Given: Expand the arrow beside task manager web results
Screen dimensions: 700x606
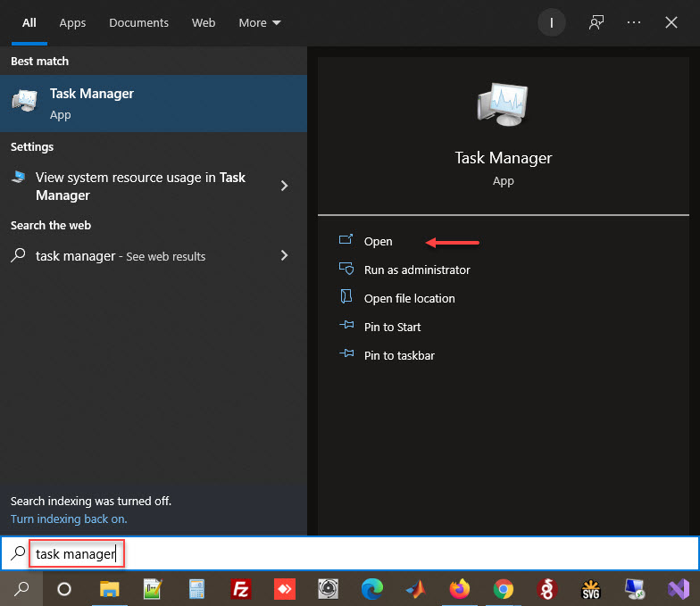Looking at the screenshot, I should click(284, 255).
